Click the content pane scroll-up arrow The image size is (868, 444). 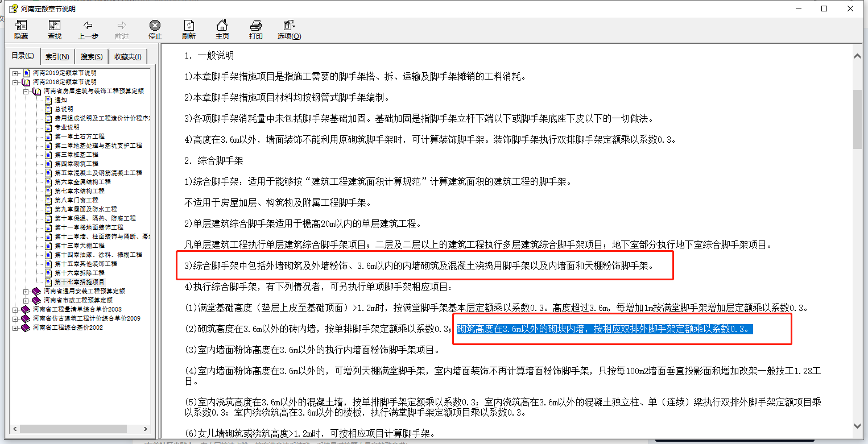coord(857,55)
